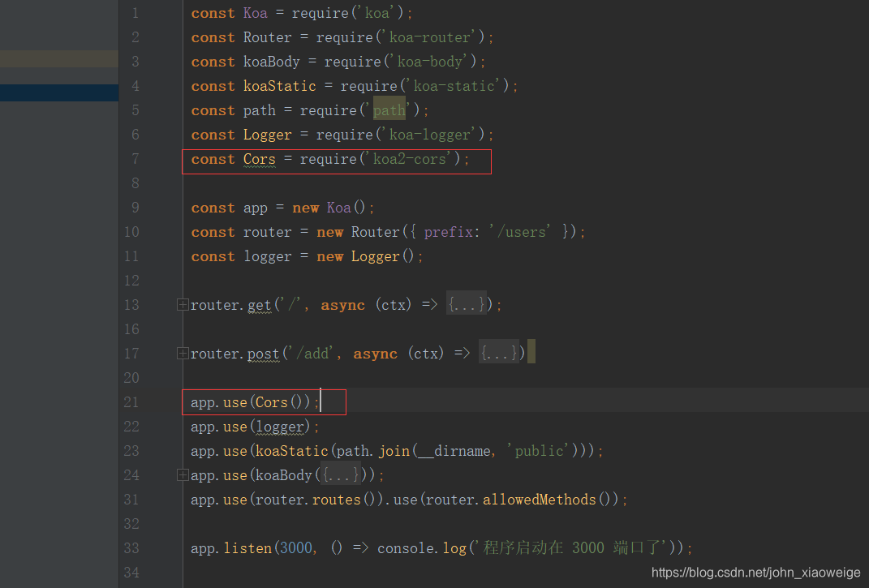Click the allowedMethods call on line 31
This screenshot has height=588, width=869.
coord(546,500)
